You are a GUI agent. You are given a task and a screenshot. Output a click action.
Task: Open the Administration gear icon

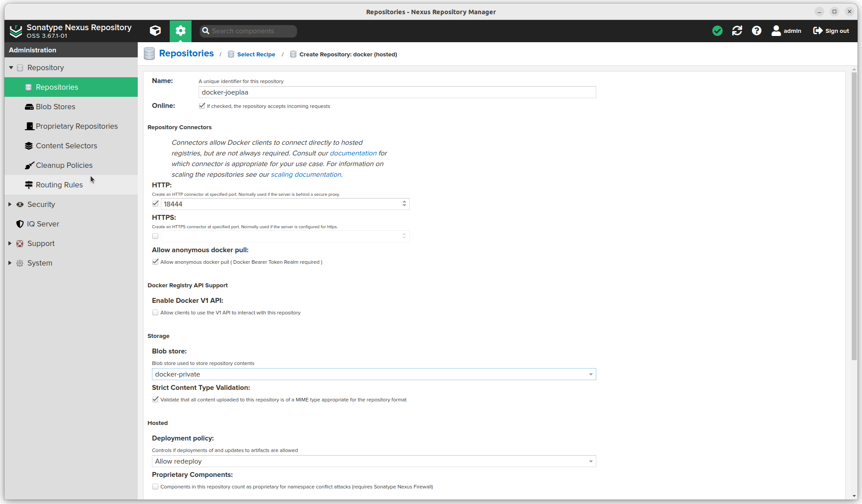[x=180, y=31]
